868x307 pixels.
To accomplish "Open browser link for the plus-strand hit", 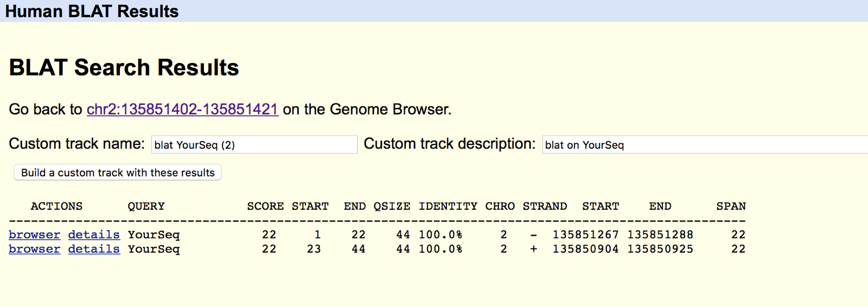I will [x=34, y=249].
